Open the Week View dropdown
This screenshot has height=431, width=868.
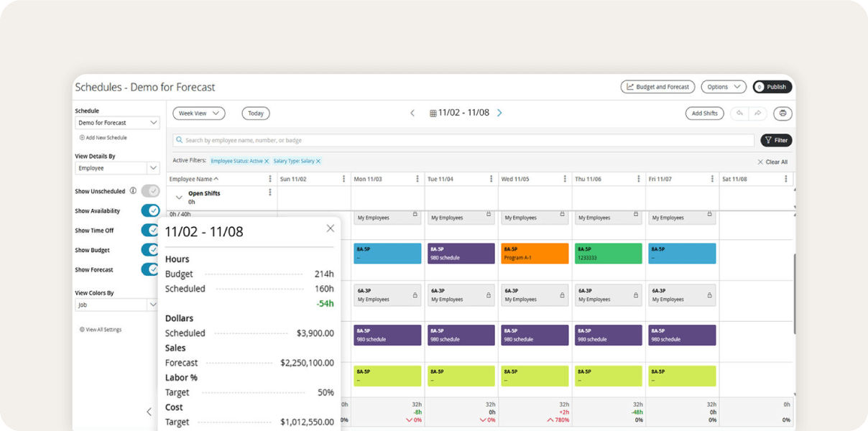[198, 113]
